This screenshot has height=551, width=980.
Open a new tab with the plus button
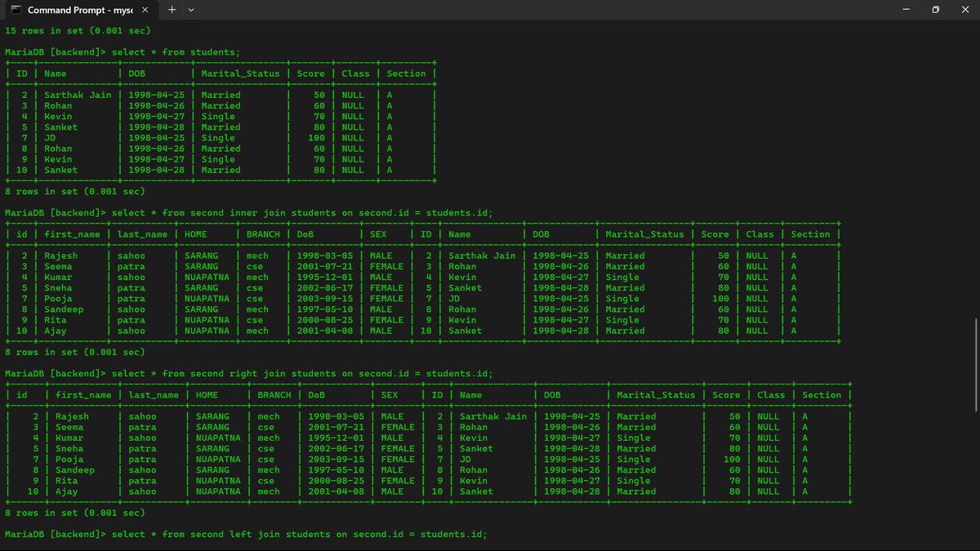coord(171,11)
